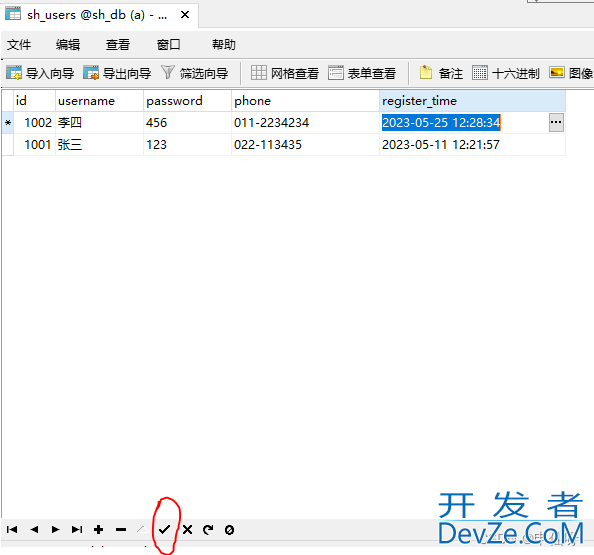Delete the record with minus icon

click(x=121, y=530)
